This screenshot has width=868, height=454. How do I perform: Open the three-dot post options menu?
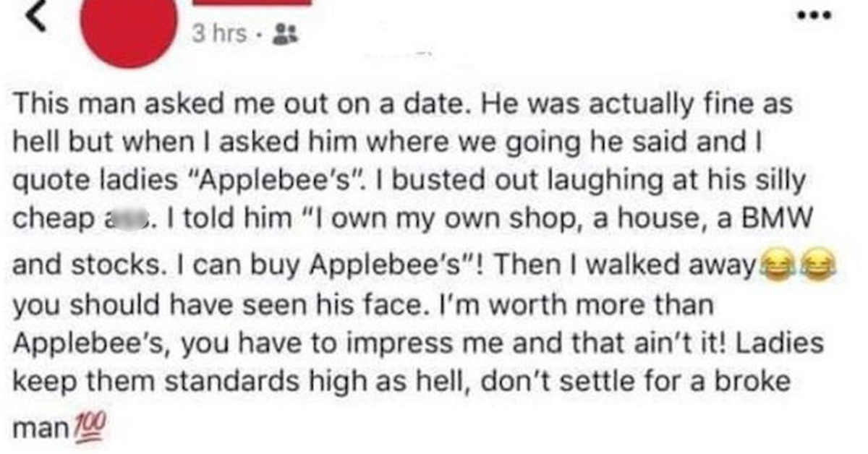click(x=812, y=15)
